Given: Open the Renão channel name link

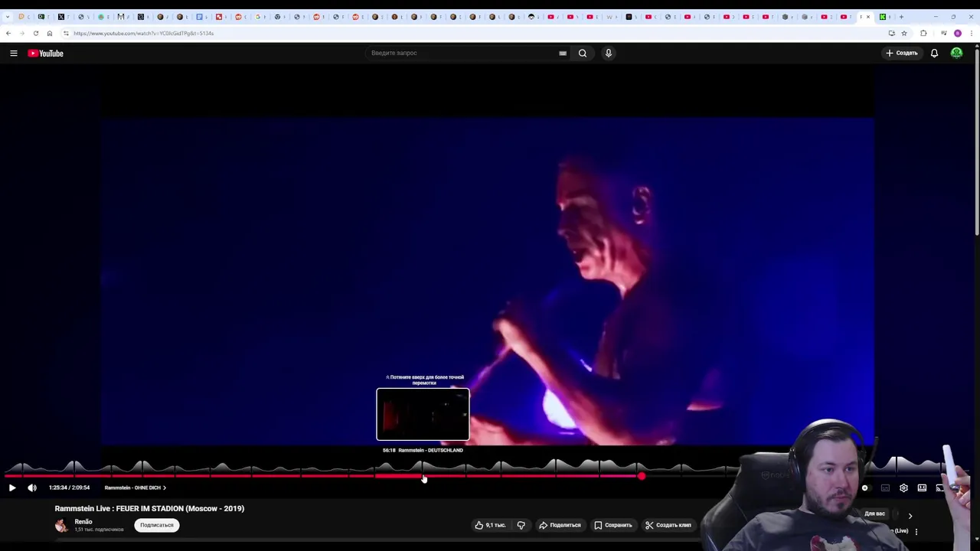Looking at the screenshot, I should coord(83,522).
